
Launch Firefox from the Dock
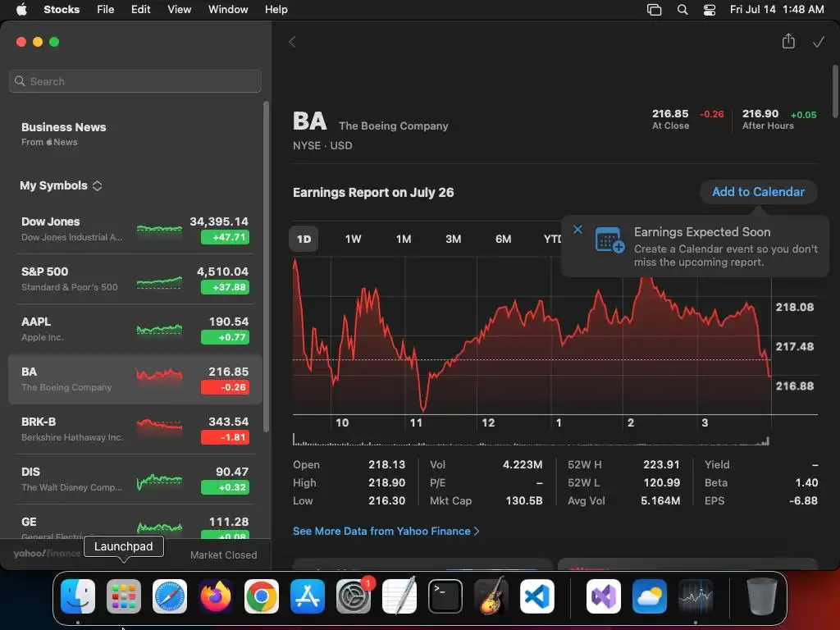coord(216,596)
